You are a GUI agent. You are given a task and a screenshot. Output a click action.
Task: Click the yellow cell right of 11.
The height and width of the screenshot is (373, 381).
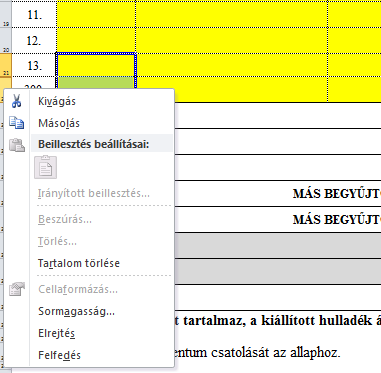click(x=96, y=14)
